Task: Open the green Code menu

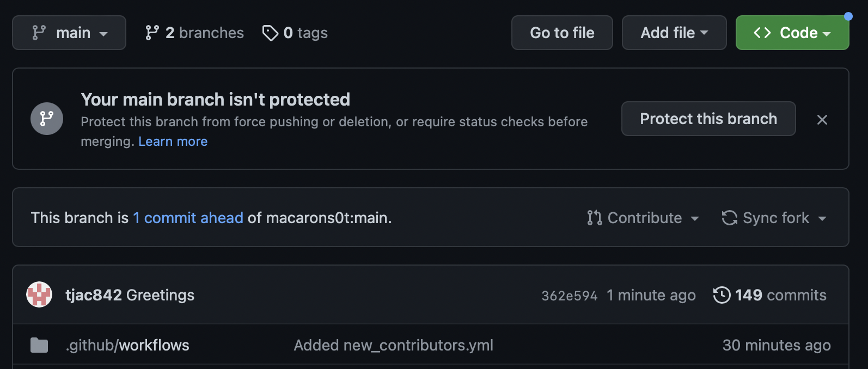Action: [792, 33]
